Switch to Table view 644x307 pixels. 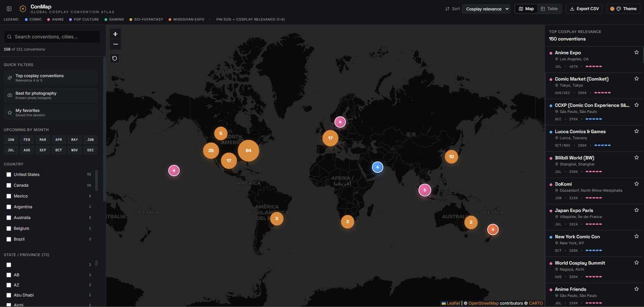coord(549,9)
